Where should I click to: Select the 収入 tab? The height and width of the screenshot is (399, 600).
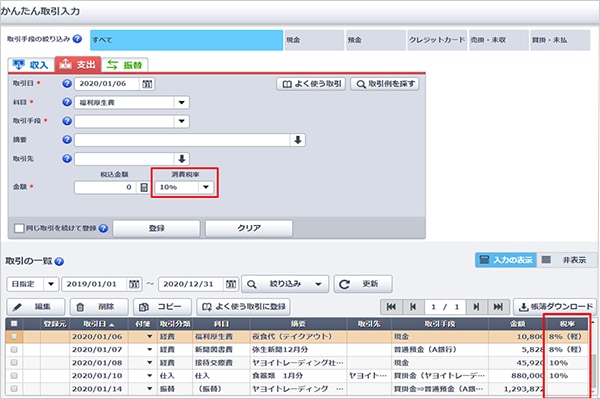pos(31,65)
